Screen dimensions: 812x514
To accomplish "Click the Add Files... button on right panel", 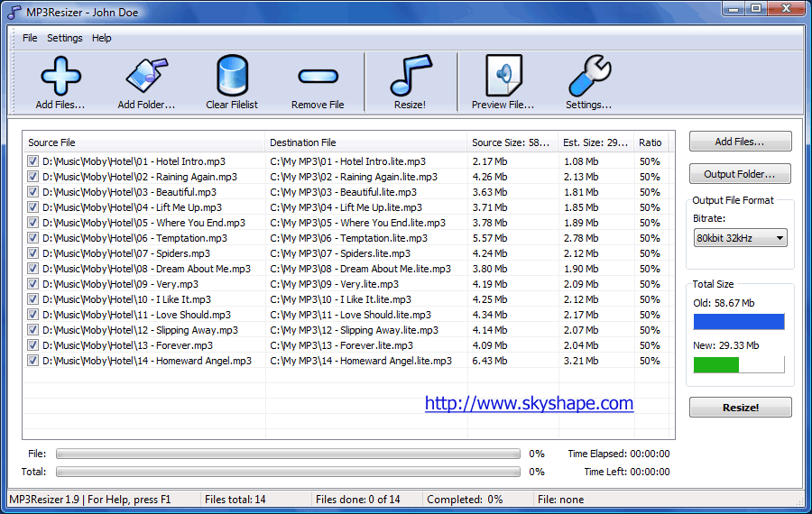I will [740, 142].
